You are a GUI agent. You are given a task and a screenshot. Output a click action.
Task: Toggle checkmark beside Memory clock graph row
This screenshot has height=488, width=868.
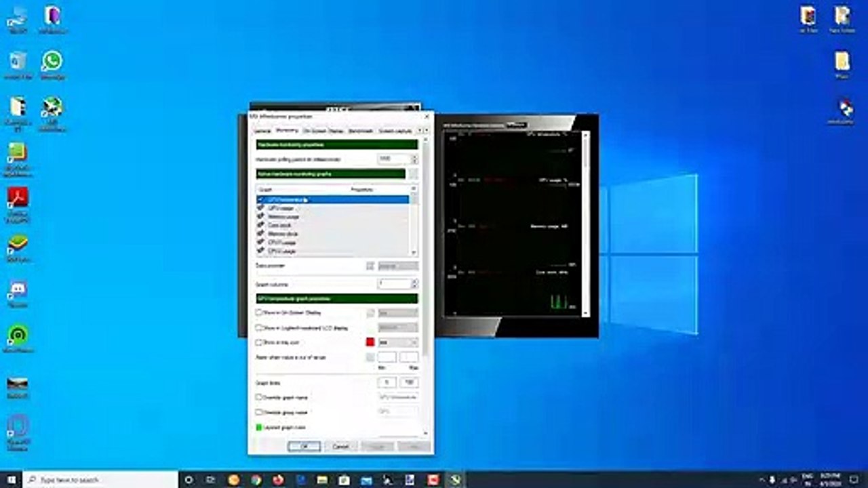(x=261, y=233)
